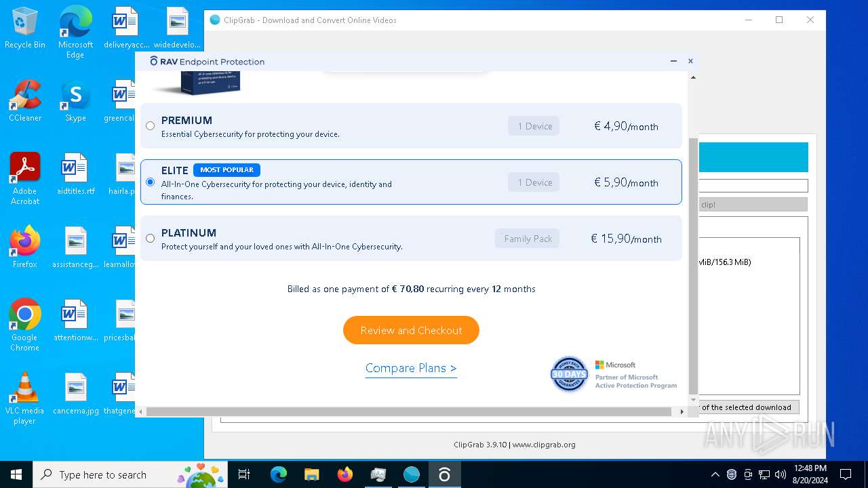Viewport: 868px width, 488px height.
Task: Click the MOST POPULAR badge
Action: click(x=226, y=170)
